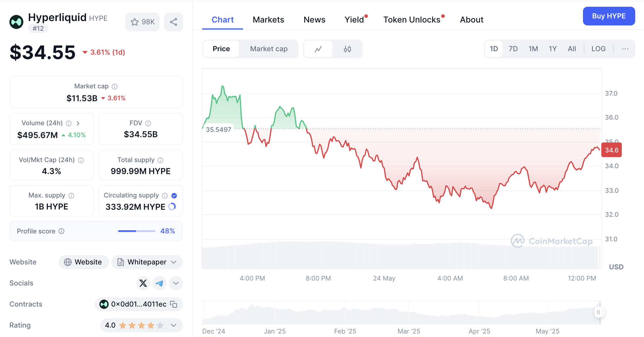The image size is (644, 337).
Task: Click contract address 0x0d01...4011ec
Action: click(x=139, y=304)
